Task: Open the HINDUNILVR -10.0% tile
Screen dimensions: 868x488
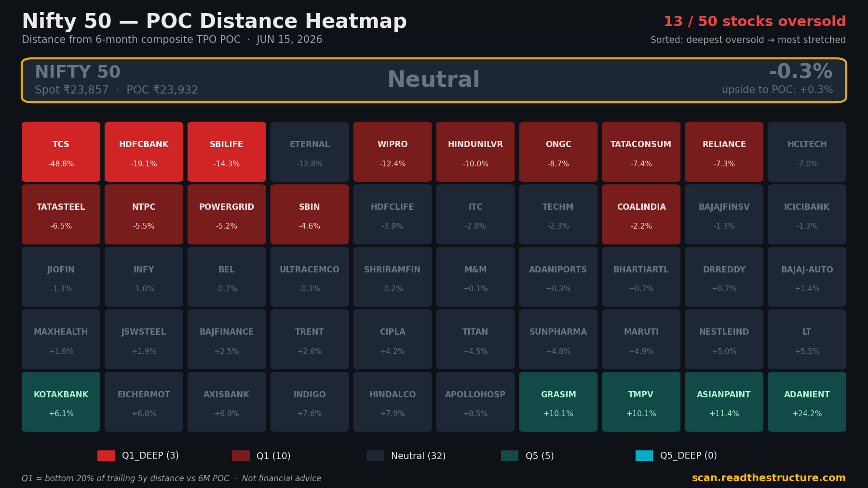Action: pos(475,152)
